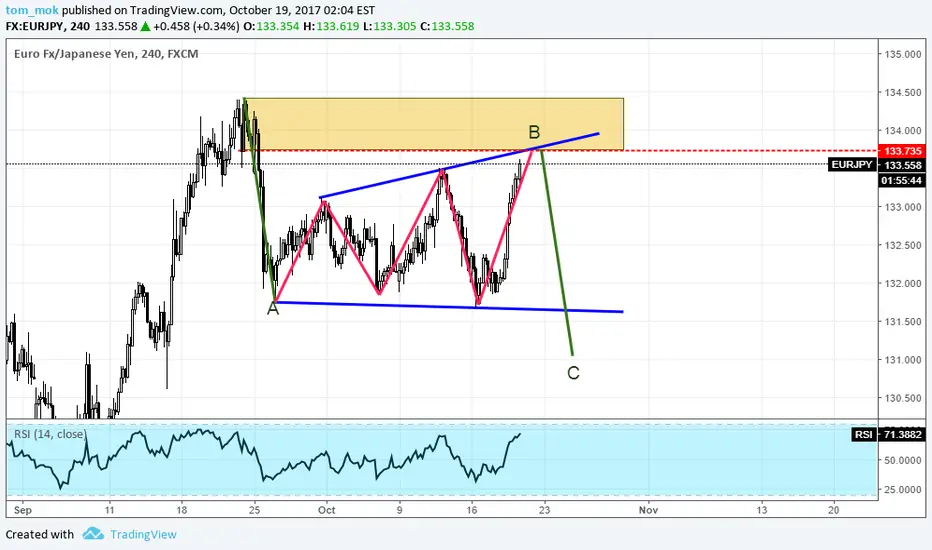This screenshot has width=932, height=550.
Task: Click the O:133.354 open value
Action: [271, 26]
